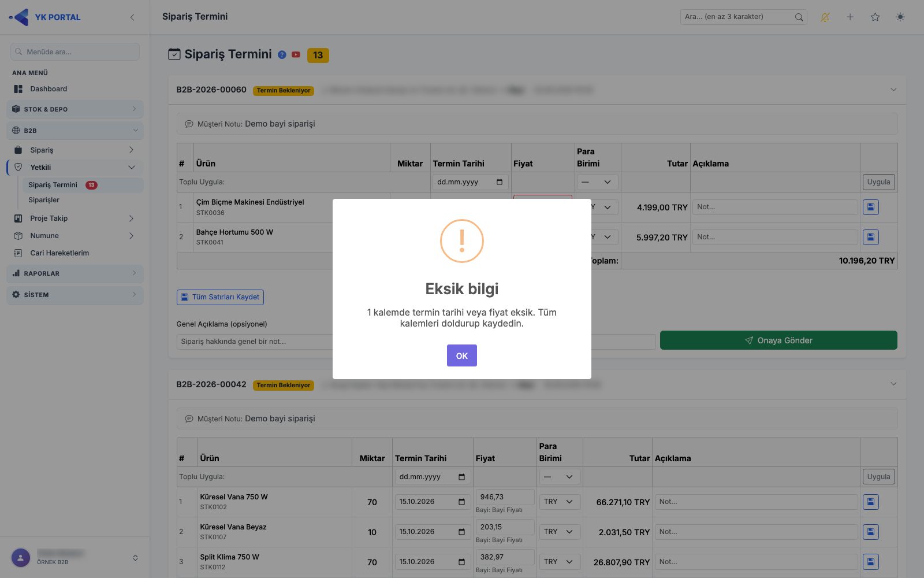Save row Çim Biçme Makinesi with disk icon

[871, 207]
